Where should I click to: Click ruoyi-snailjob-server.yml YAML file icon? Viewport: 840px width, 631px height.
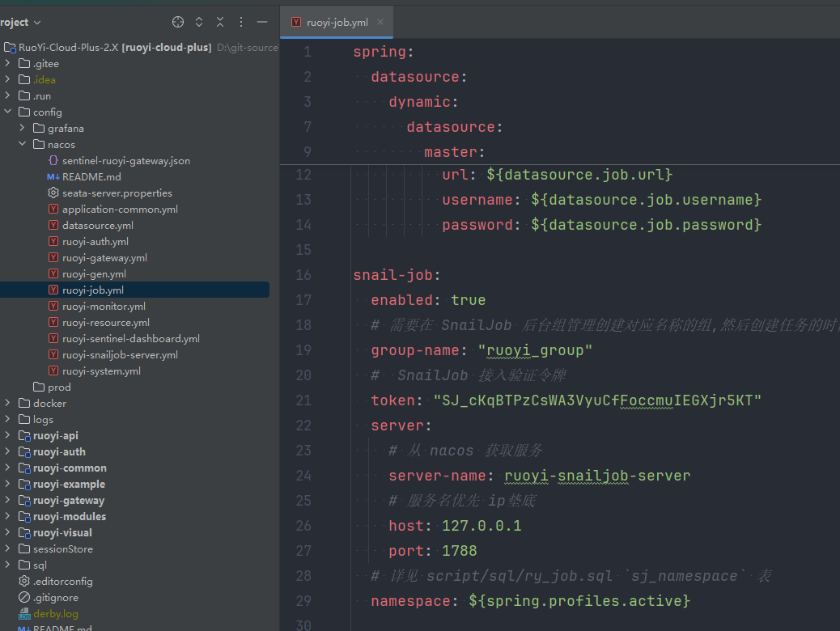point(53,354)
